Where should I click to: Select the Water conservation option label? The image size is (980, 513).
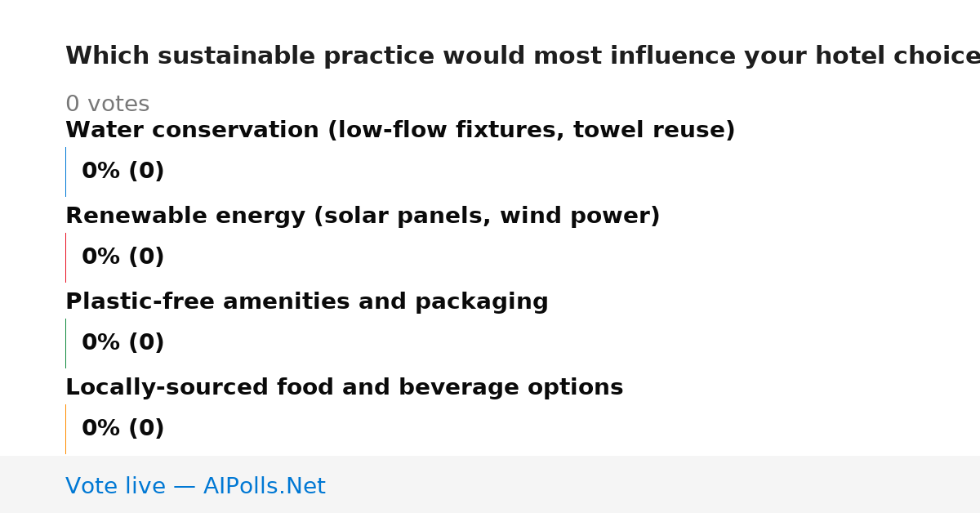coord(400,131)
